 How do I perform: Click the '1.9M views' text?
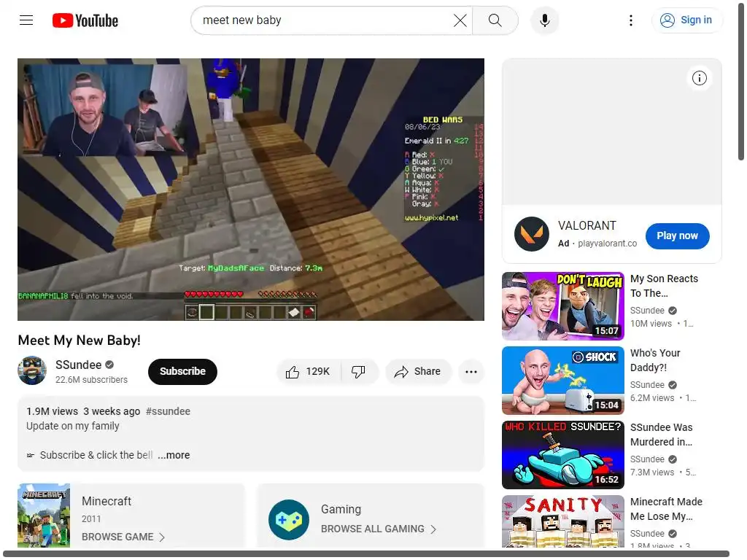(x=52, y=411)
